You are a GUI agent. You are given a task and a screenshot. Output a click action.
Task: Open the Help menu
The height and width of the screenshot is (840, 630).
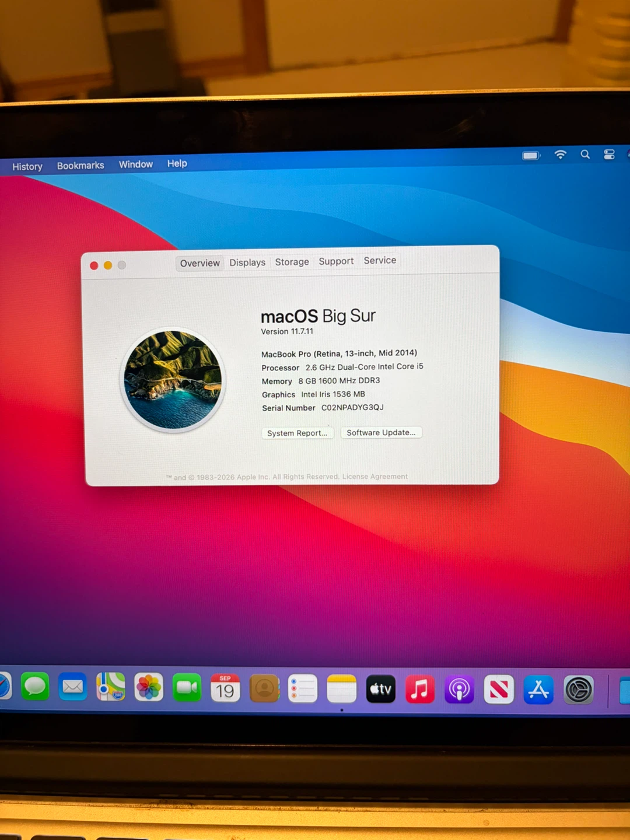coord(177,163)
